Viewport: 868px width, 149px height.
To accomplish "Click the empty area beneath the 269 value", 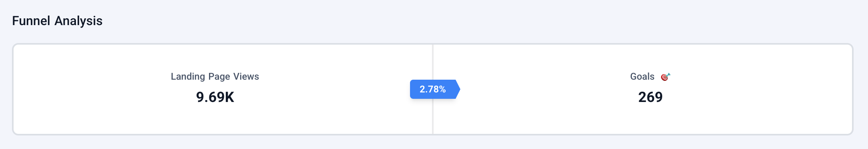I will (x=650, y=119).
